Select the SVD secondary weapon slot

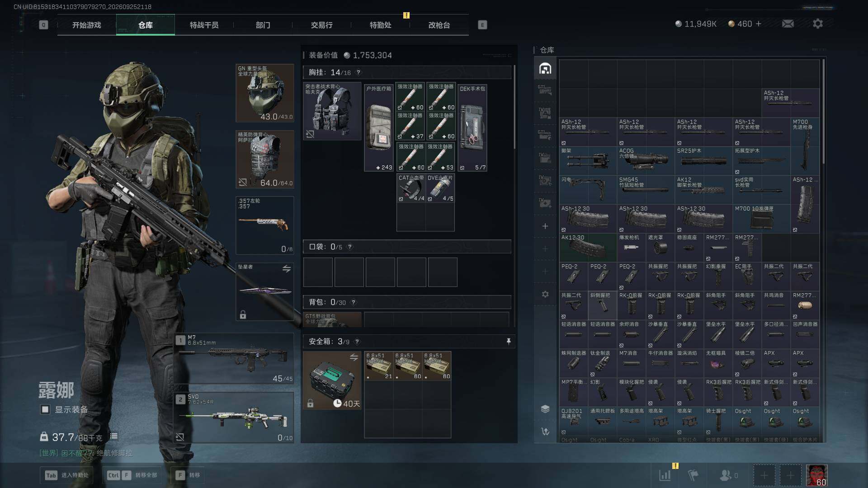(235, 418)
